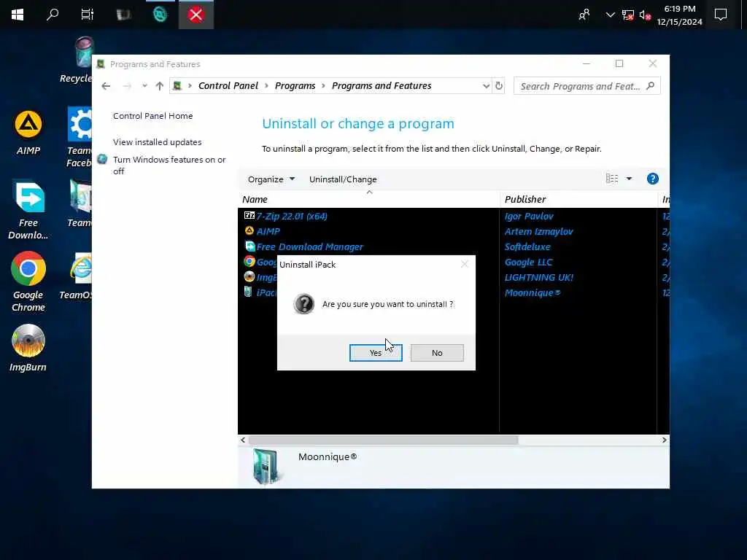Click Programs and Features breadcrumb

coord(382,86)
